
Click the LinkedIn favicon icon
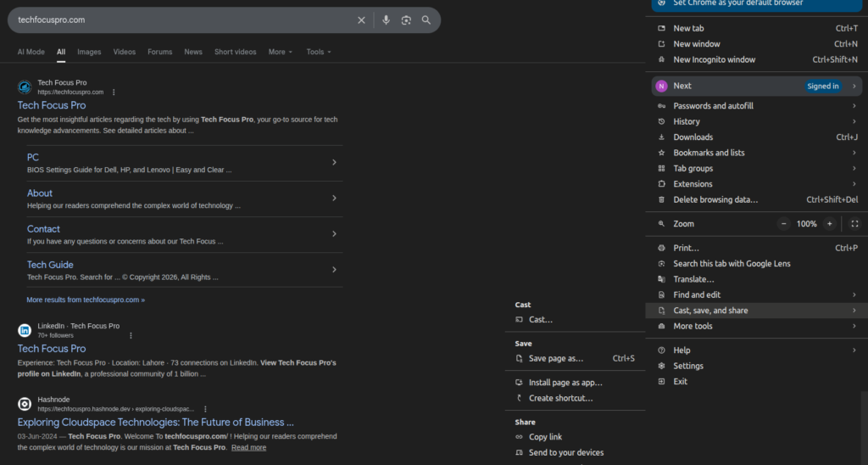point(25,330)
